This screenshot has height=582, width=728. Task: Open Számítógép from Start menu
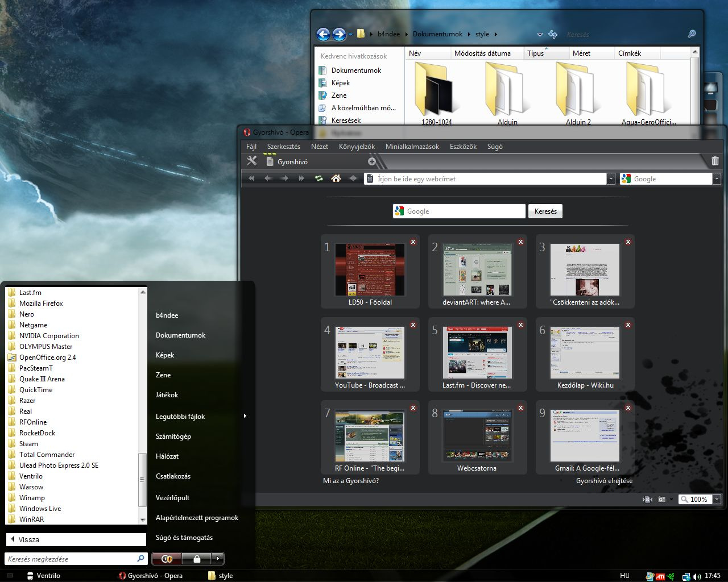click(173, 436)
